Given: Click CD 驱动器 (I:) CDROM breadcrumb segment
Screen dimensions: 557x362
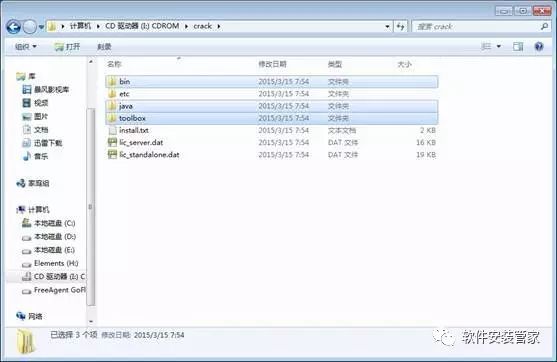Looking at the screenshot, I should click(x=142, y=26).
